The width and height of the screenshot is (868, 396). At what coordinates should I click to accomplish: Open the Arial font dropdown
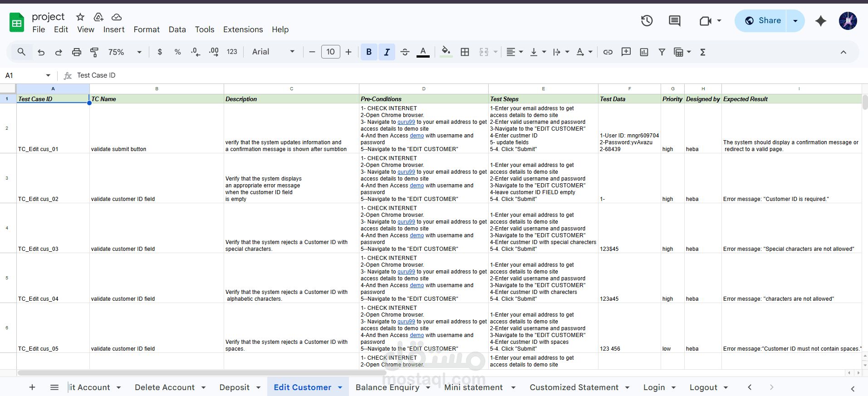click(x=273, y=52)
